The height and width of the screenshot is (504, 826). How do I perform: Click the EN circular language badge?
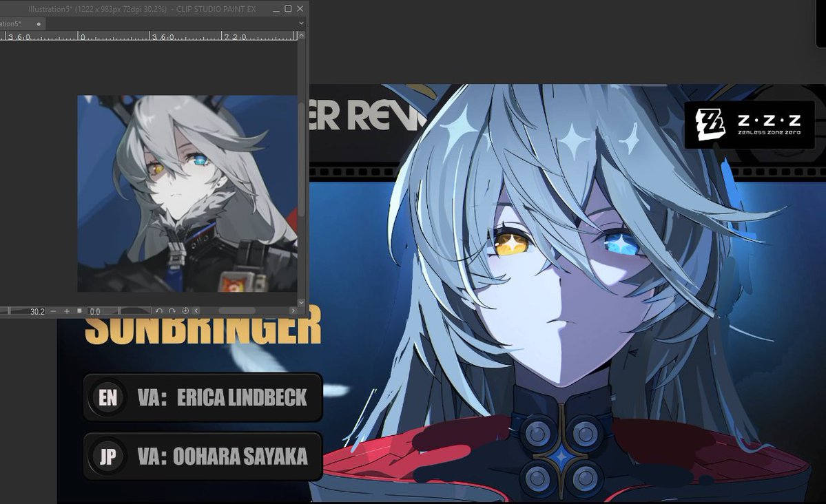pos(108,397)
